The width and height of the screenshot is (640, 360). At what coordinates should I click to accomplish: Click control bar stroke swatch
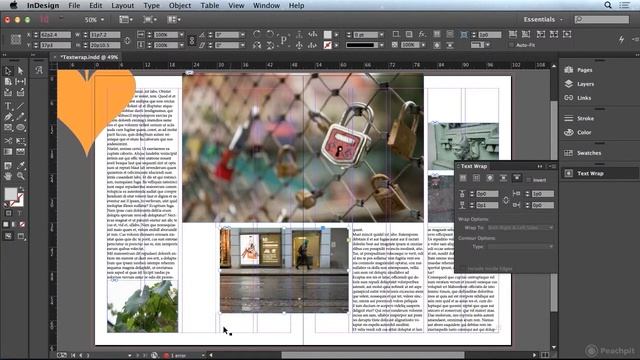tap(327, 45)
